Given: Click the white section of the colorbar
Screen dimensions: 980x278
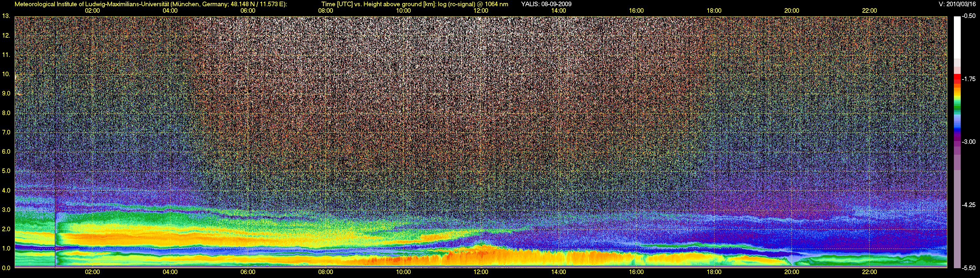Looking at the screenshot, I should [957, 37].
